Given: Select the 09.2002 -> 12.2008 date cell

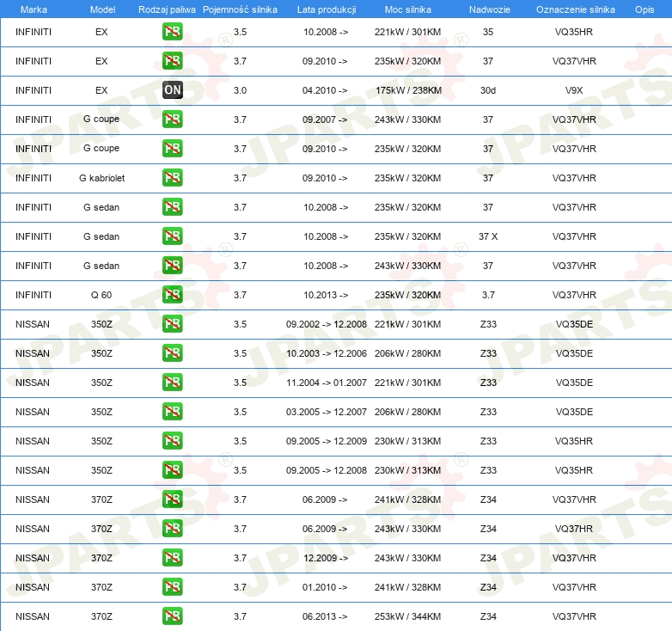Looking at the screenshot, I should (327, 324).
